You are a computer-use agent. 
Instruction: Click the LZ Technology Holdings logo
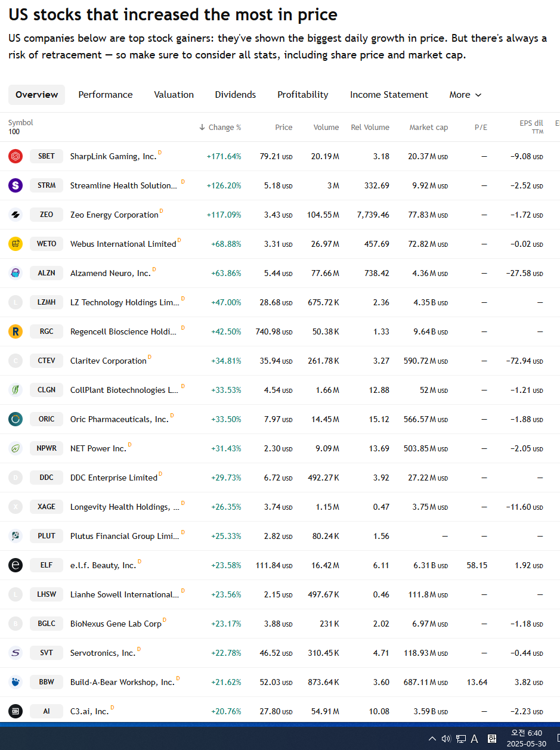click(16, 302)
